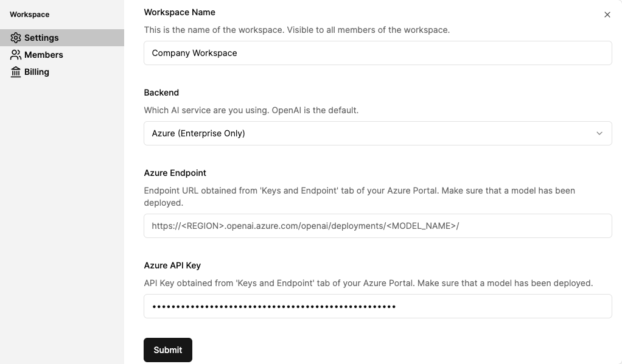Click the 'OpenAI is the default' description text
622x364 pixels.
click(315, 110)
